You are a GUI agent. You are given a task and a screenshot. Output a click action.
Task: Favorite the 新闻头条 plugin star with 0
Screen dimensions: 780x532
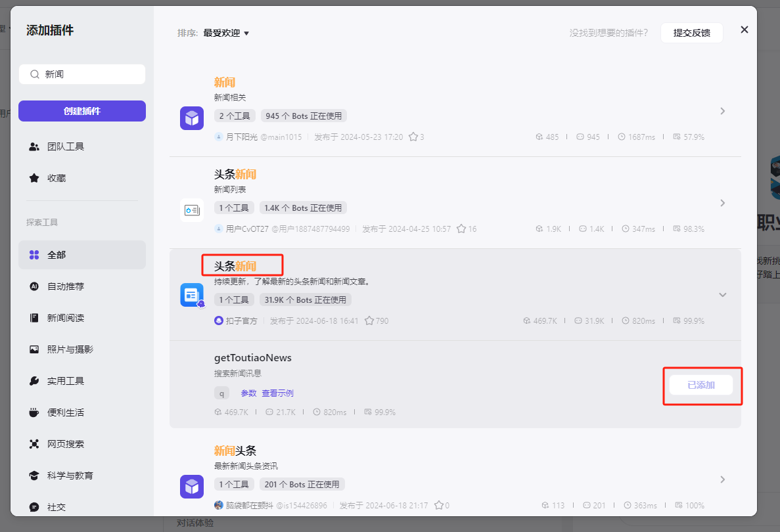(439, 505)
